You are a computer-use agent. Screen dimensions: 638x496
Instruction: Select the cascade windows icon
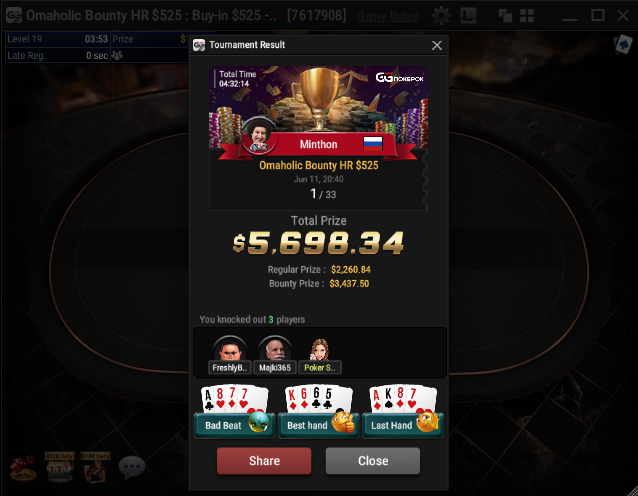(505, 16)
